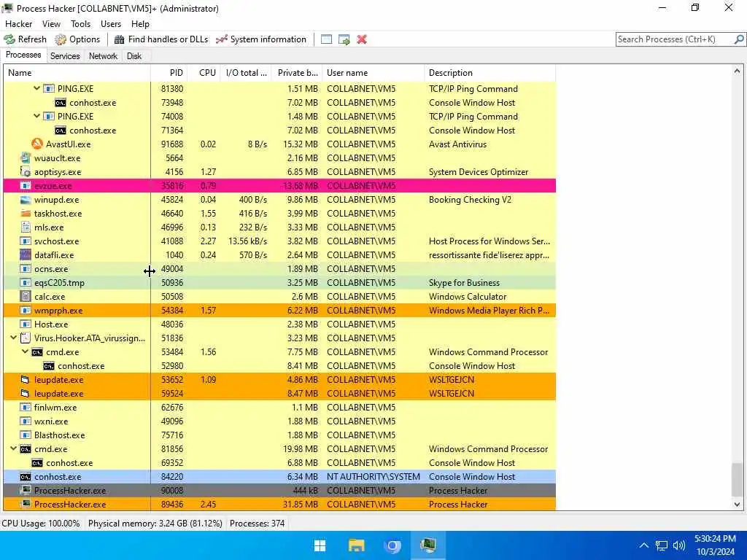Click the wmprph.exe process icon
Image resolution: width=747 pixels, height=560 pixels.
(x=26, y=310)
